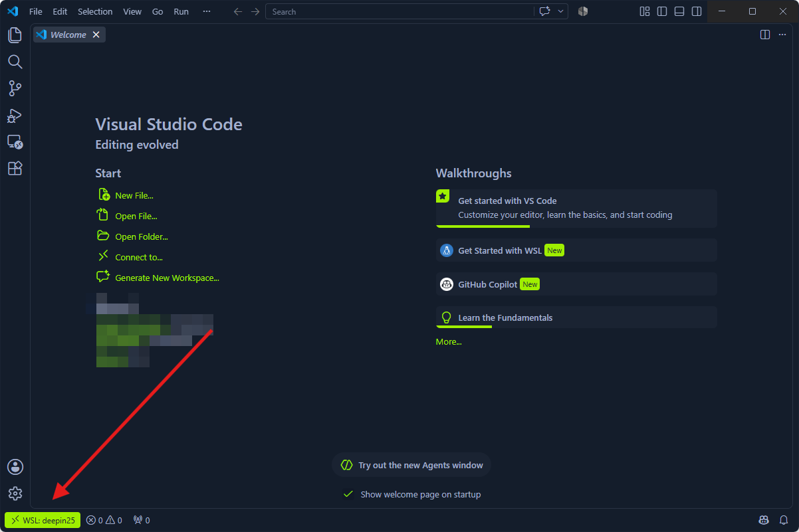Toggle the bottom Panel

tap(679, 11)
